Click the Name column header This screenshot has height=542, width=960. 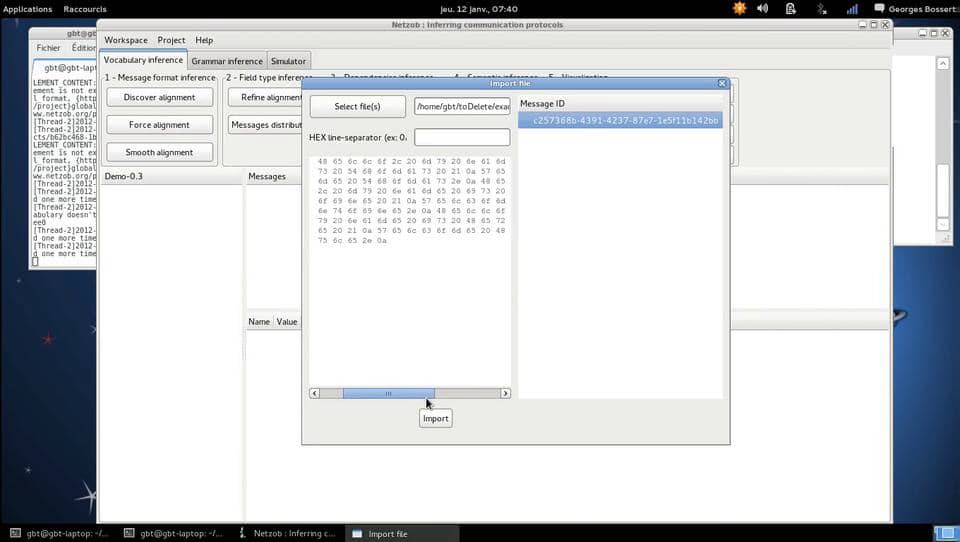[259, 322]
